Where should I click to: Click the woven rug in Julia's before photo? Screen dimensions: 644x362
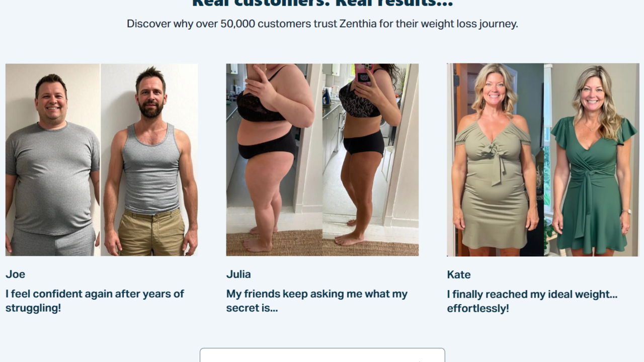point(274,243)
